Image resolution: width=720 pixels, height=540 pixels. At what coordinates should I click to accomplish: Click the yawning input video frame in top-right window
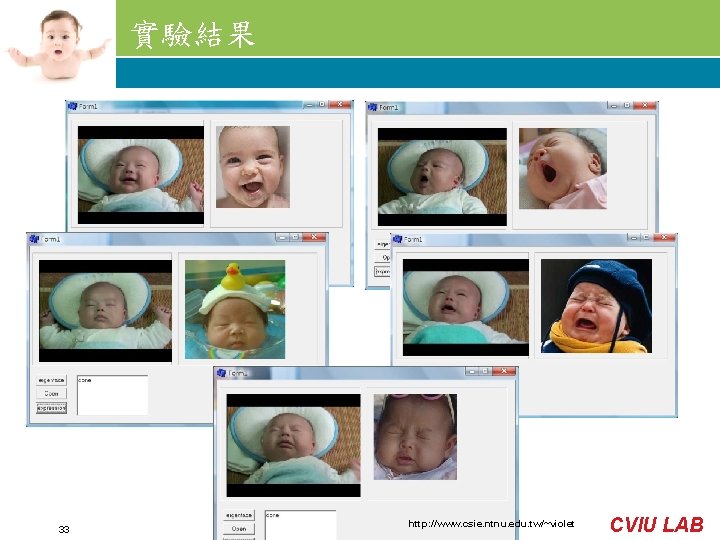[442, 177]
